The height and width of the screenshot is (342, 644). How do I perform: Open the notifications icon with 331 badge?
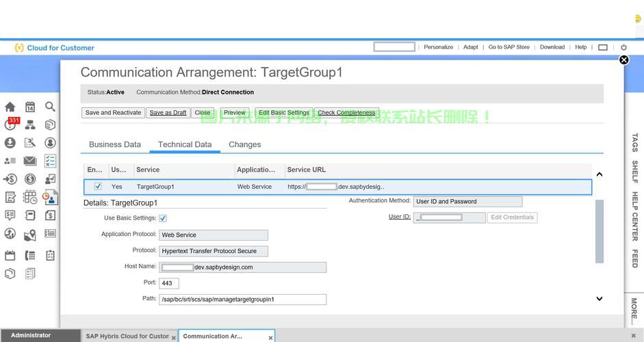10,124
